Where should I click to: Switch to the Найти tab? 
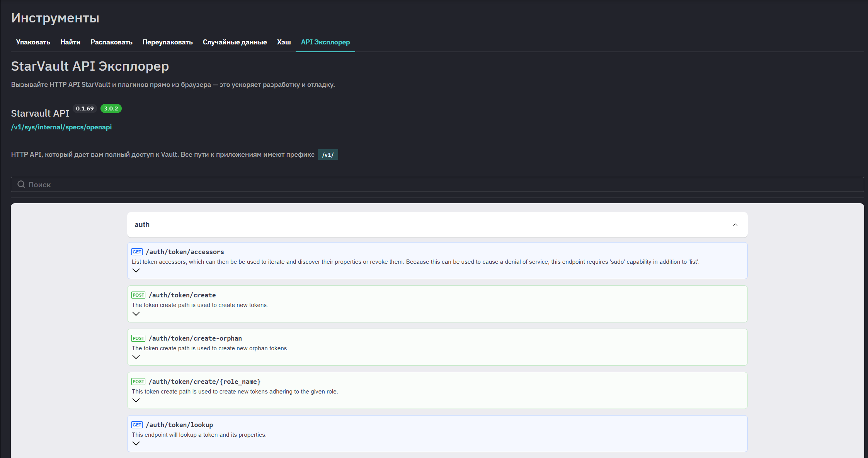(x=70, y=42)
